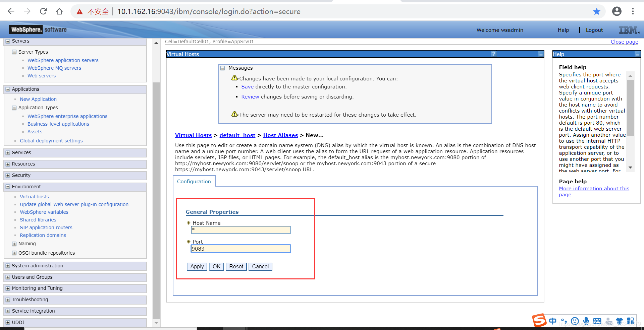
Task: Click the Cancel button
Action: pyautogui.click(x=260, y=267)
